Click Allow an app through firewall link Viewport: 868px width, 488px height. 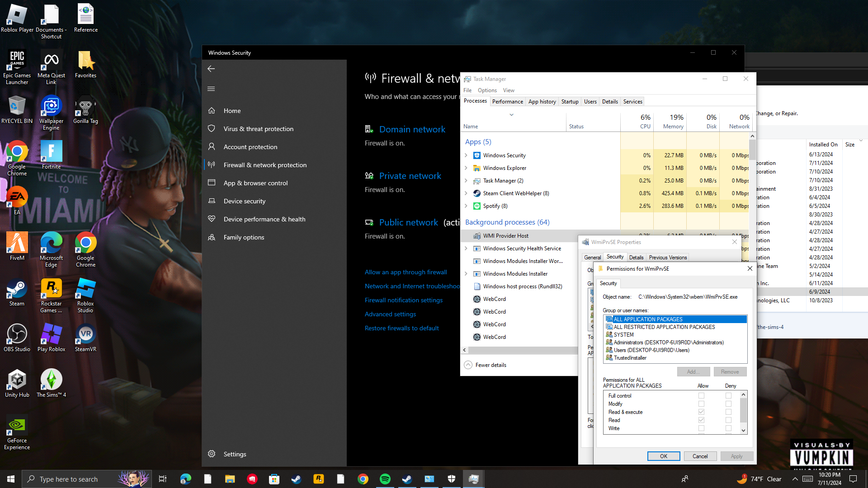pos(406,272)
